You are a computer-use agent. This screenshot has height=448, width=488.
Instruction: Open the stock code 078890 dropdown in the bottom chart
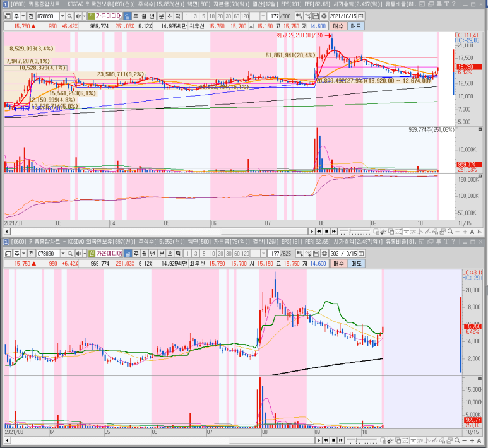click(63, 254)
